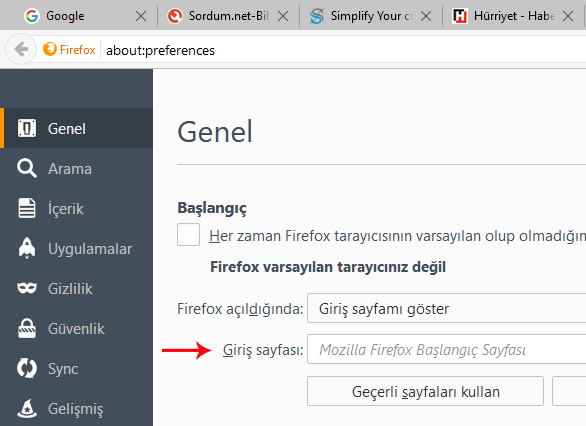Image resolution: width=586 pixels, height=426 pixels.
Task: Close the Google tab
Action: tap(141, 16)
